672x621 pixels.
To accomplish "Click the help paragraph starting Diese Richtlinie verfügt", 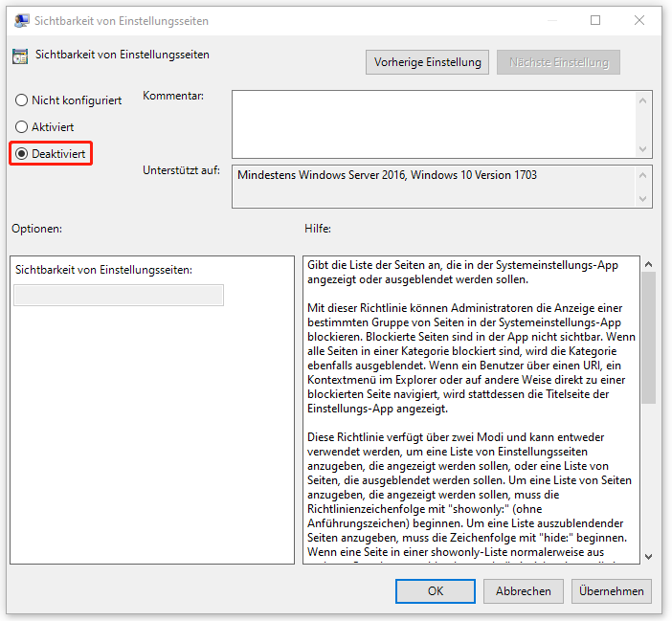I will point(469,495).
